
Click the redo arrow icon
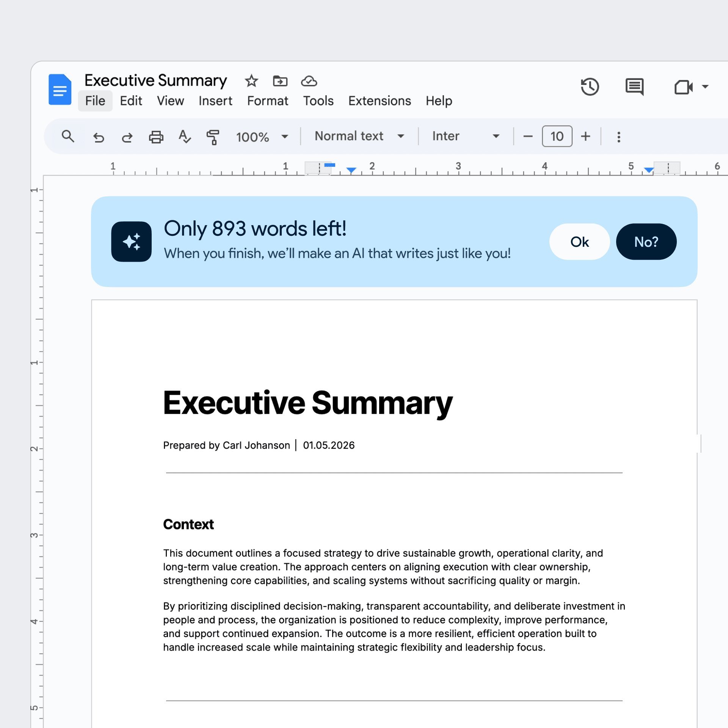click(x=127, y=137)
